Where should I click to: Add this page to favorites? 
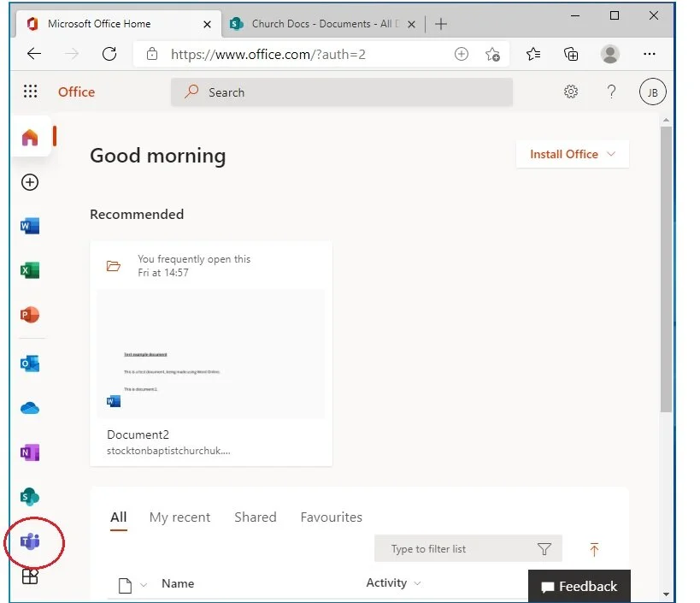pos(492,55)
